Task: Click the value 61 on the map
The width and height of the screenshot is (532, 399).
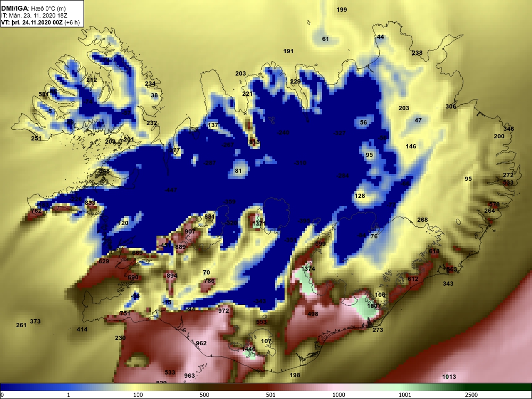Action: coord(326,39)
